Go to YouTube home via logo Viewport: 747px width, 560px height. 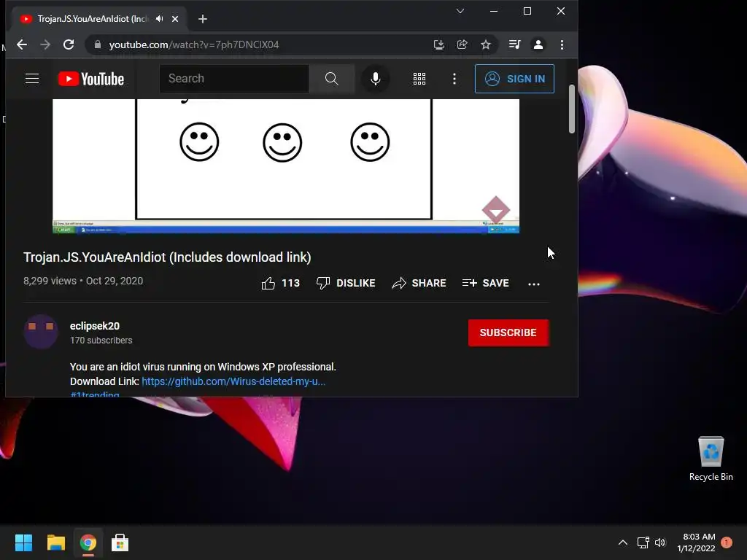click(x=91, y=79)
